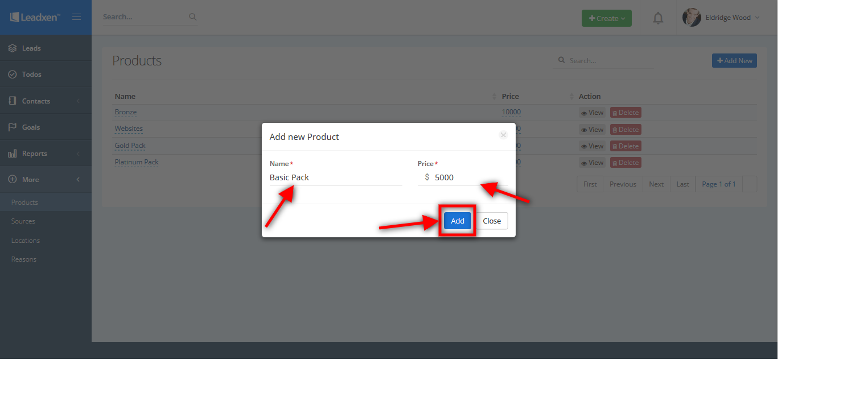Toggle the hamburger sidebar menu icon
868x401 pixels.
[x=76, y=17]
